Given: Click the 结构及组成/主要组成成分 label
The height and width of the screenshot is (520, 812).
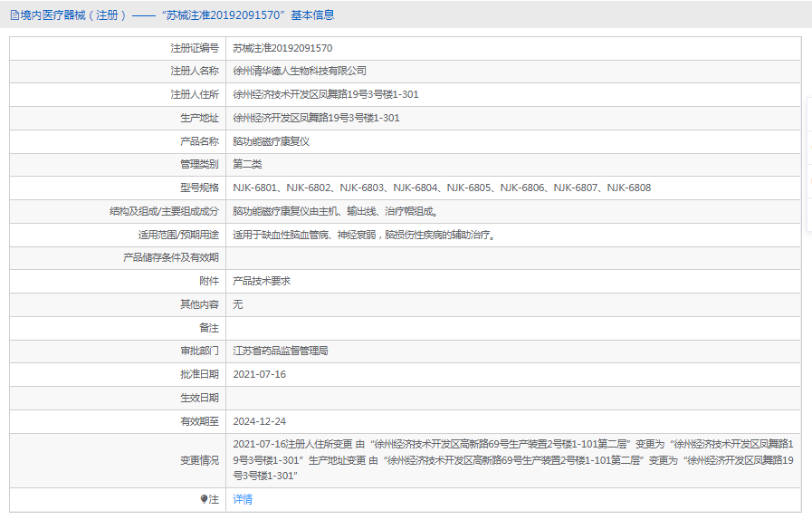Looking at the screenshot, I should click(164, 211).
